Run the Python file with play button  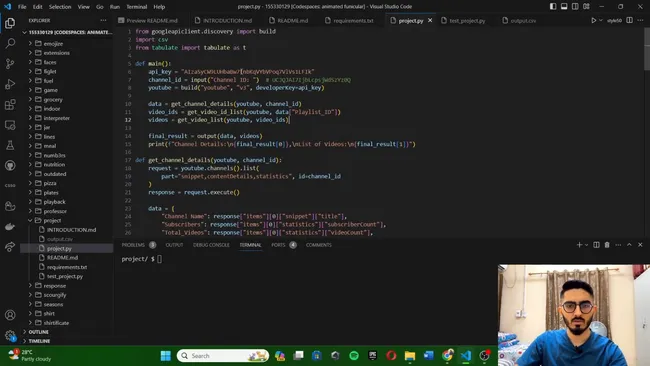[593, 20]
